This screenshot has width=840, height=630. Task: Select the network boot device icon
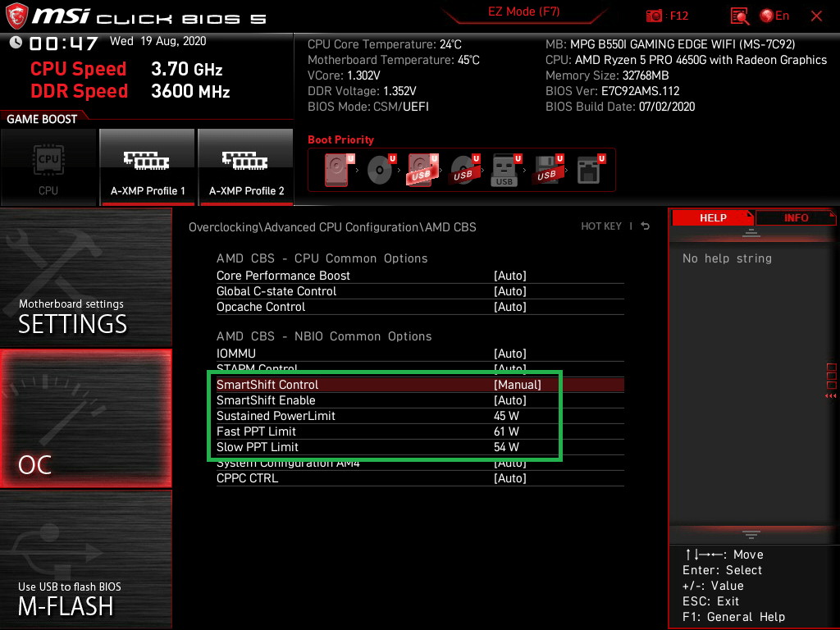(591, 169)
